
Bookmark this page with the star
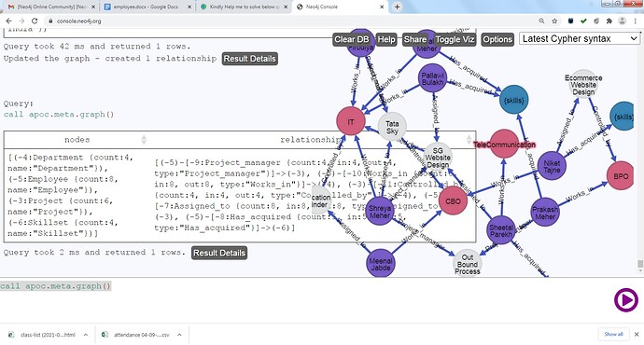pos(554,21)
